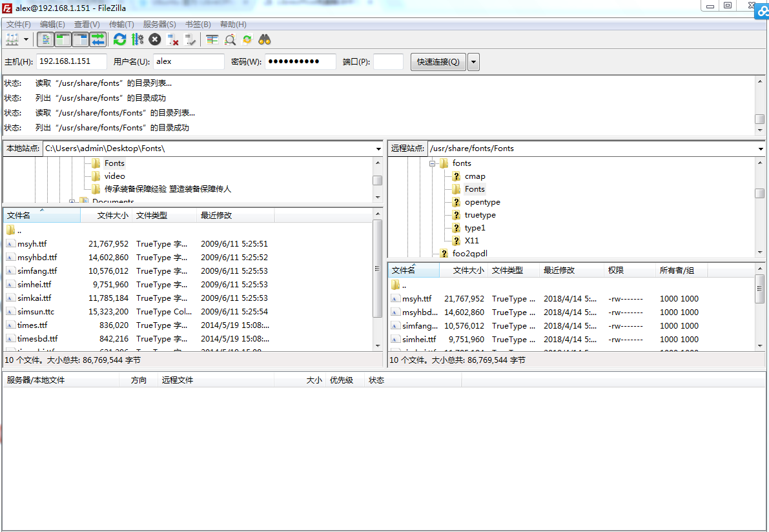The image size is (769, 532).
Task: Click the local file list scrollbar thumb
Action: pos(377,269)
